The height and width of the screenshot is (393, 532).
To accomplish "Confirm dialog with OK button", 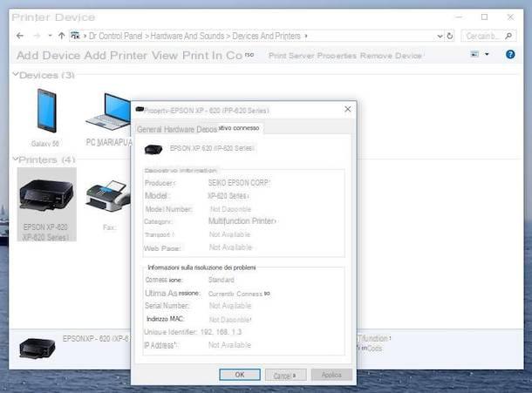I will click(240, 375).
